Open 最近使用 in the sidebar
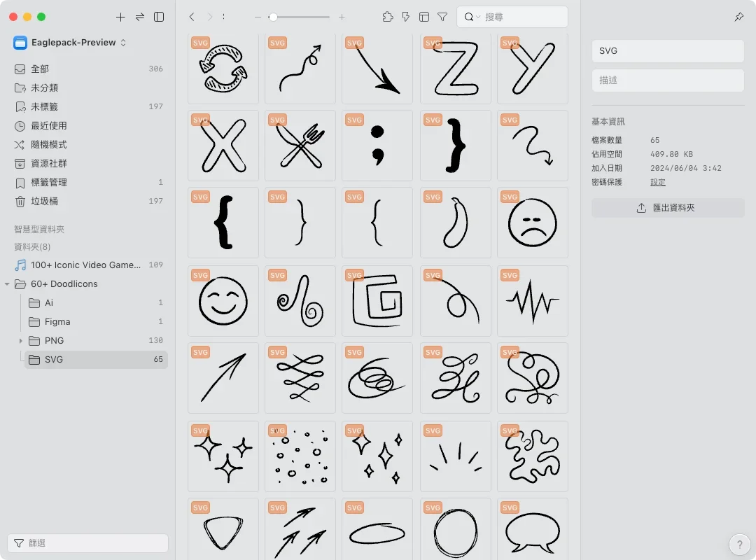Image resolution: width=756 pixels, height=560 pixels. point(89,126)
